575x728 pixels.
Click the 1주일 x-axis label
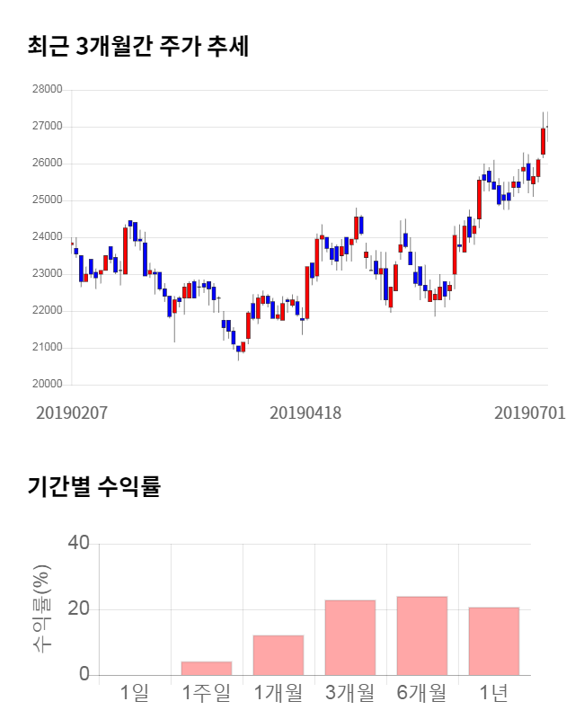[x=207, y=693]
